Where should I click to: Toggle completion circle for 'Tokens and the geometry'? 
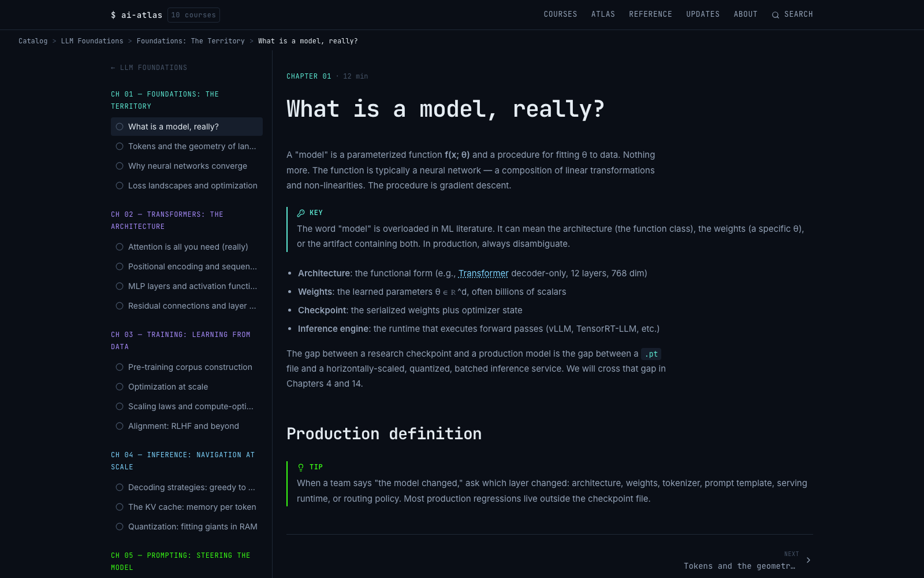pos(120,146)
